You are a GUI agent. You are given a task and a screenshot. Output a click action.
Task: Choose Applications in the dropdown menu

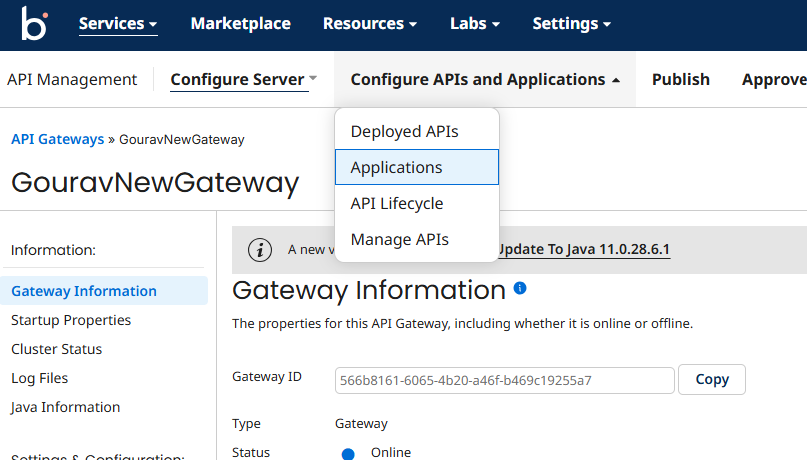(x=396, y=168)
